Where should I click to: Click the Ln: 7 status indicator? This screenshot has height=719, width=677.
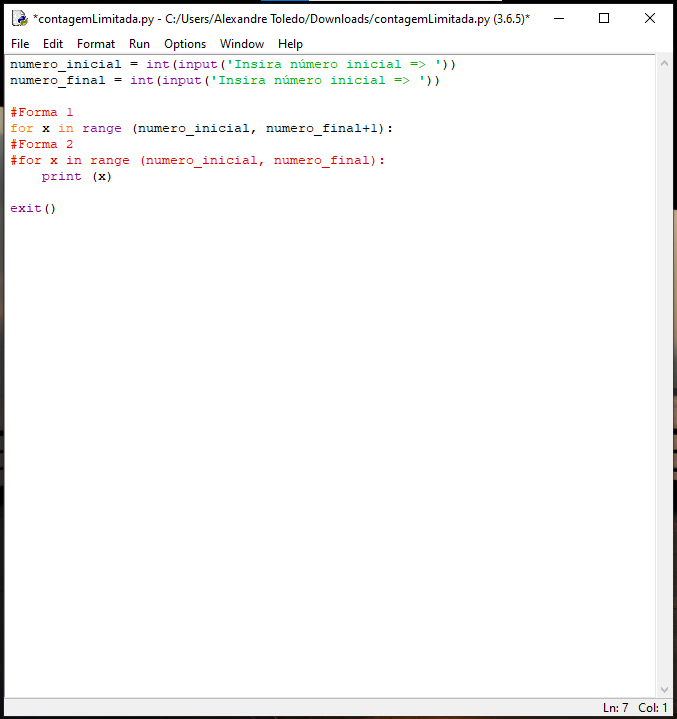coord(616,708)
